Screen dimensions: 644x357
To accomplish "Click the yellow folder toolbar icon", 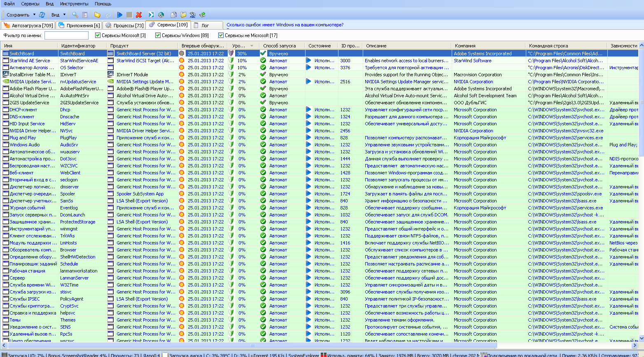I will [98, 15].
